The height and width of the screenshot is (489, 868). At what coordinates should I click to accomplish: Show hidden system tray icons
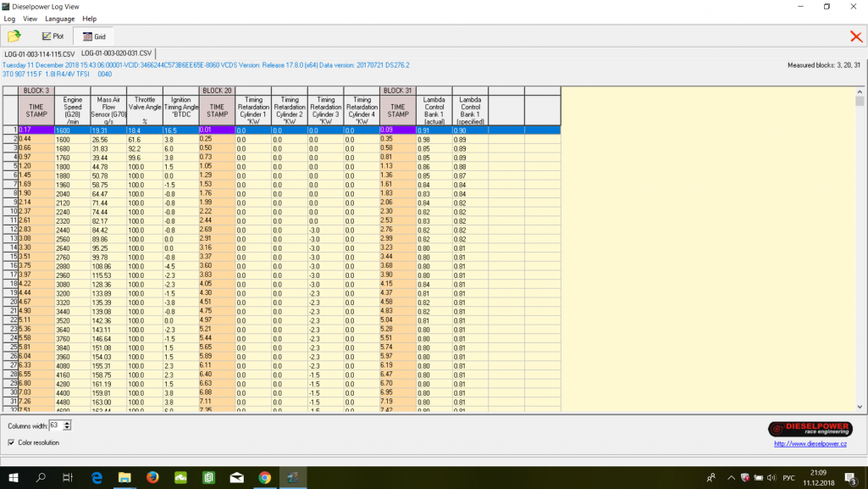tap(731, 478)
